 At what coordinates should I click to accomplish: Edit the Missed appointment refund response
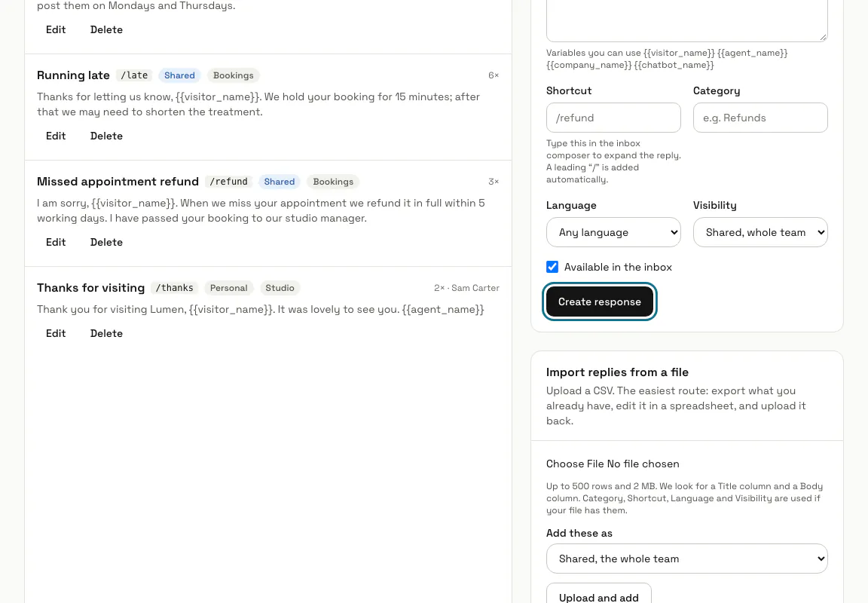tap(56, 242)
